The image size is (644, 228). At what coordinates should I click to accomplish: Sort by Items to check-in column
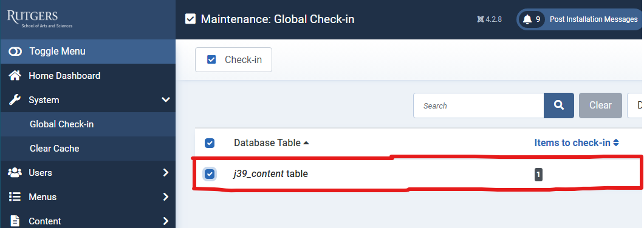[576, 142]
